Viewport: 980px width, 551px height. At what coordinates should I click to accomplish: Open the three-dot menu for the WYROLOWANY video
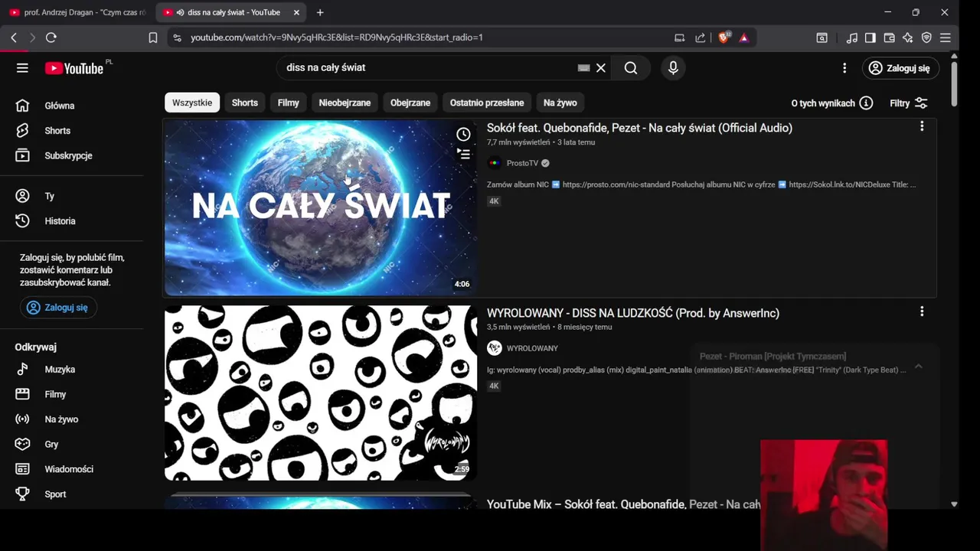[922, 311]
